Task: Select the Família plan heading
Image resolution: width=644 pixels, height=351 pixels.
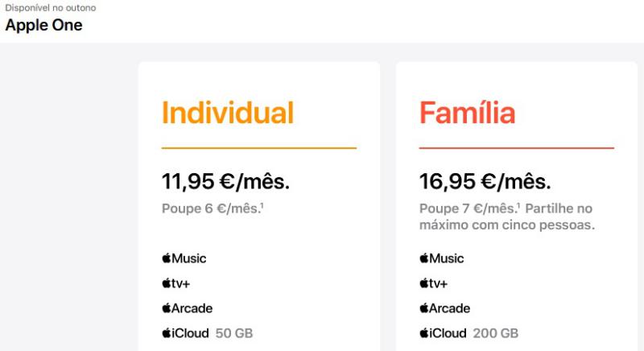Action: (468, 113)
